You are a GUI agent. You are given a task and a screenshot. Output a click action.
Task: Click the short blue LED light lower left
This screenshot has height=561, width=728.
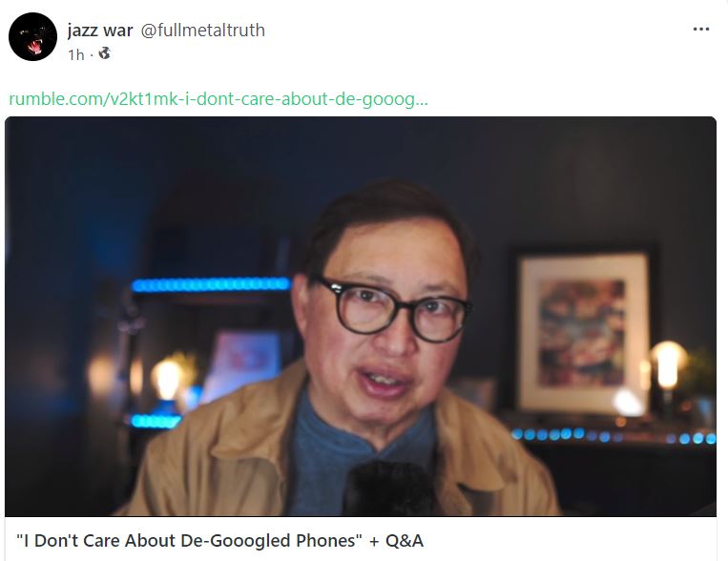pos(156,421)
